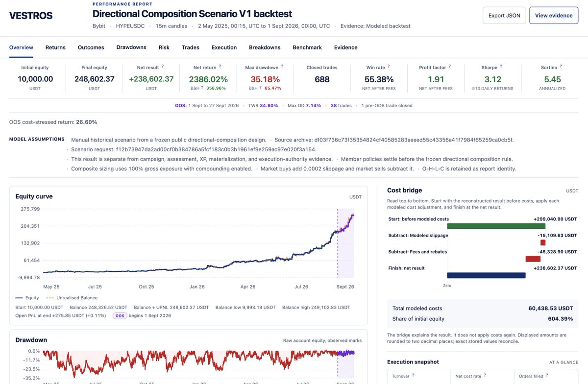Click the red Modeled slippage bar
Screen dimensions: 588x384
pos(543,242)
